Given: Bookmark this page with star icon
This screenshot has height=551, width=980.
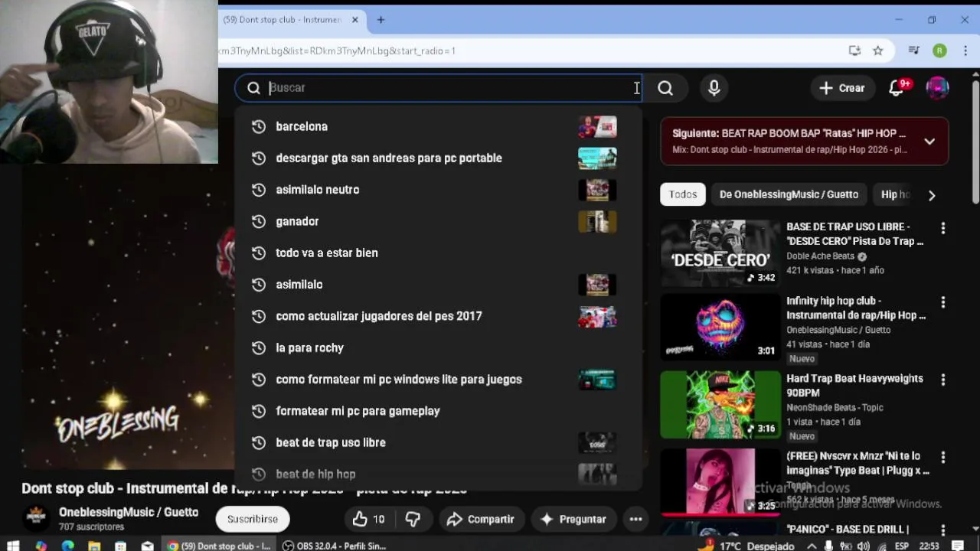Looking at the screenshot, I should click(878, 51).
